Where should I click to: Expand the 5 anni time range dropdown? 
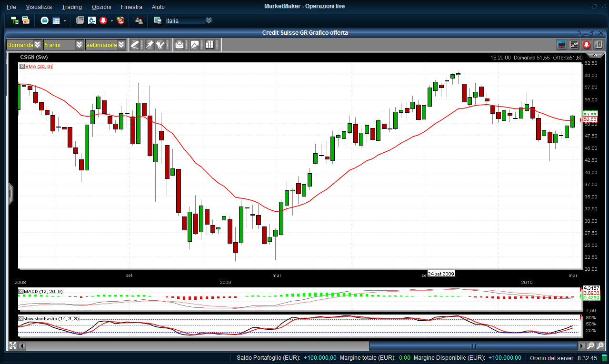pyautogui.click(x=63, y=45)
